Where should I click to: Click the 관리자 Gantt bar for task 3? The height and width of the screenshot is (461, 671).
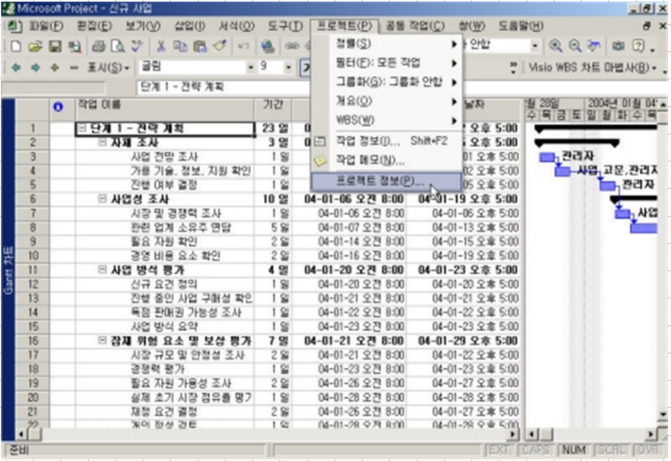547,158
